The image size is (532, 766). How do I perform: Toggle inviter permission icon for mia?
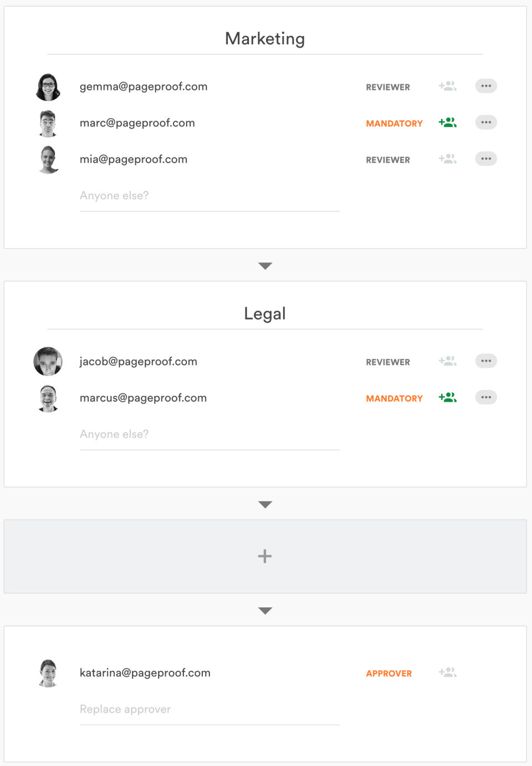coord(448,159)
